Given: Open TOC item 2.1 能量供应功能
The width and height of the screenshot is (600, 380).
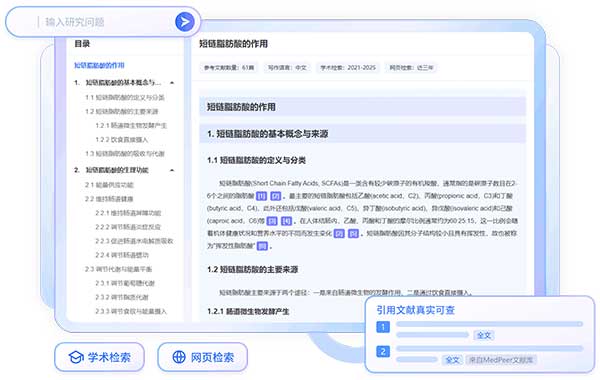Looking at the screenshot, I should [x=109, y=185].
